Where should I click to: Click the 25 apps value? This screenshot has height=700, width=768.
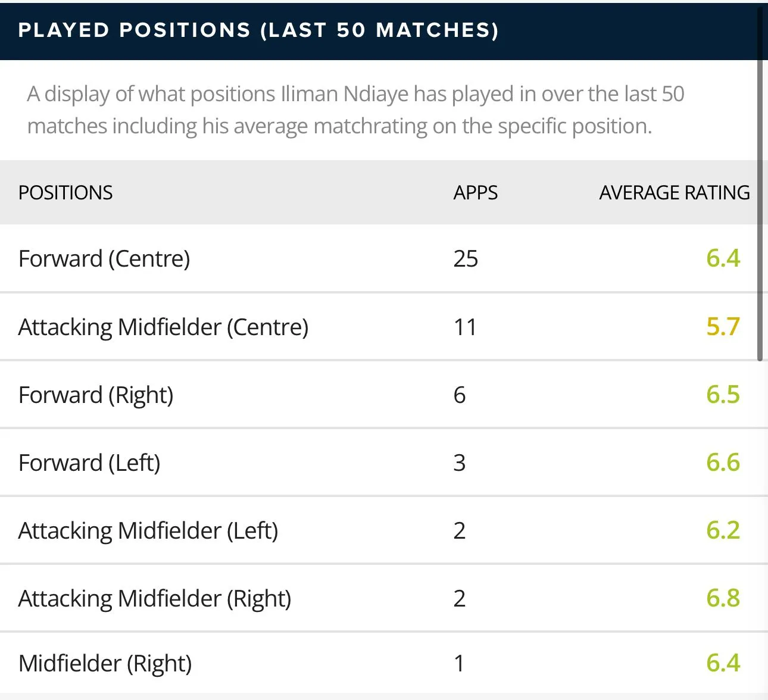466,259
